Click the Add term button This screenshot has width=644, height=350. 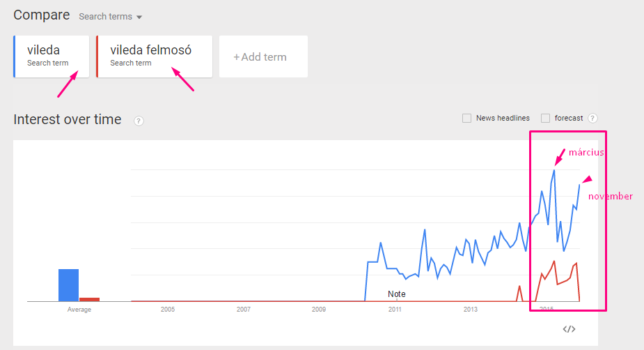263,56
